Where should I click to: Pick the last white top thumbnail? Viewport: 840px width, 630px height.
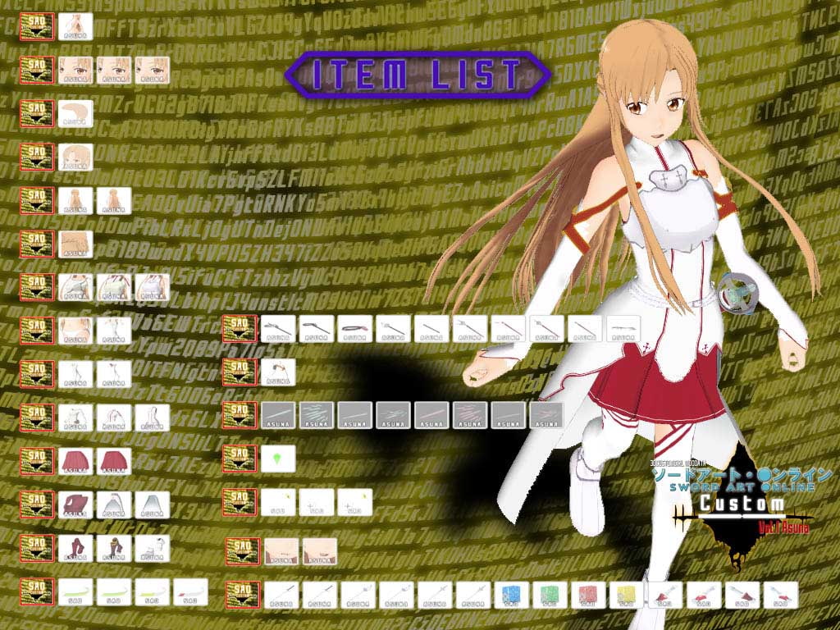pos(152,288)
